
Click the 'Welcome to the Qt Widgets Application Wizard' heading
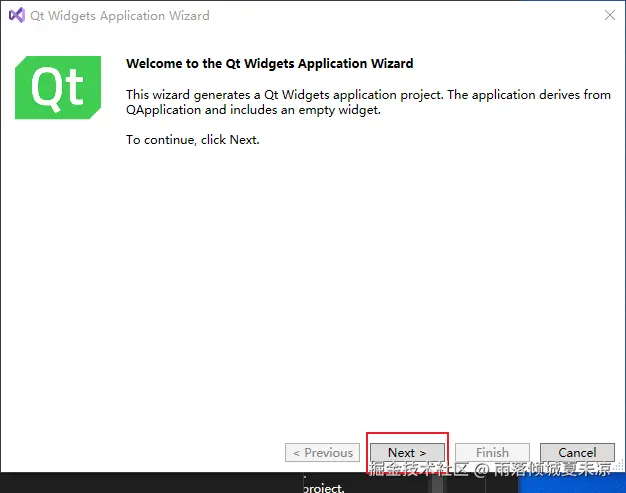(x=269, y=63)
